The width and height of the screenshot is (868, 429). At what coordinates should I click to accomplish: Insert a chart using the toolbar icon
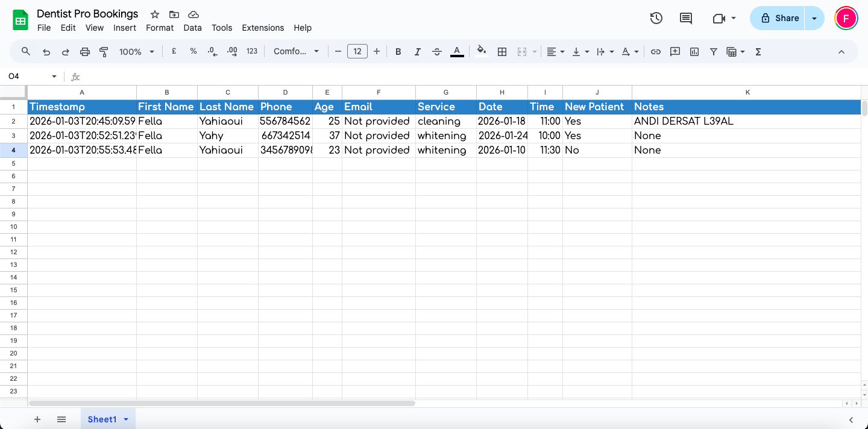694,52
